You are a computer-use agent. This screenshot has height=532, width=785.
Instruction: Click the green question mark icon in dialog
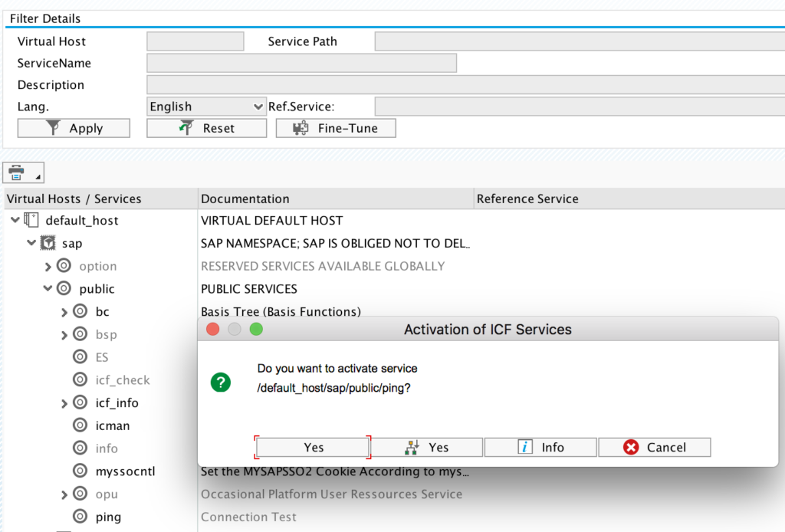[x=222, y=382]
